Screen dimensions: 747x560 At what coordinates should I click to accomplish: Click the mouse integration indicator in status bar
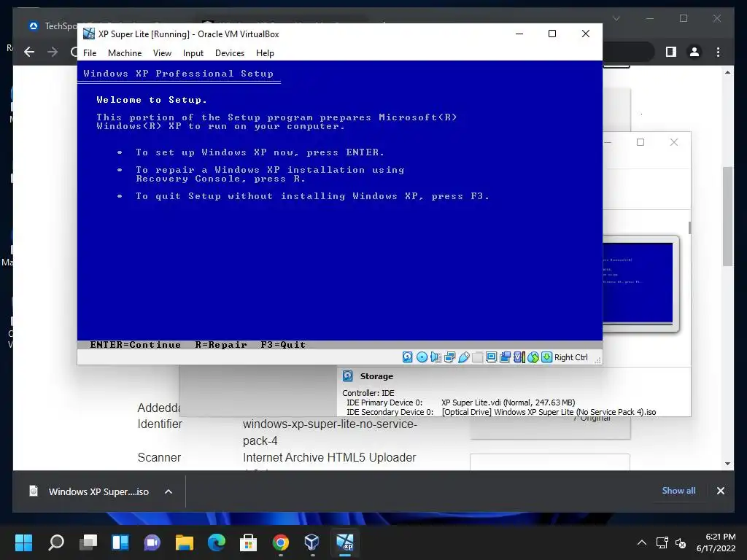click(x=533, y=357)
